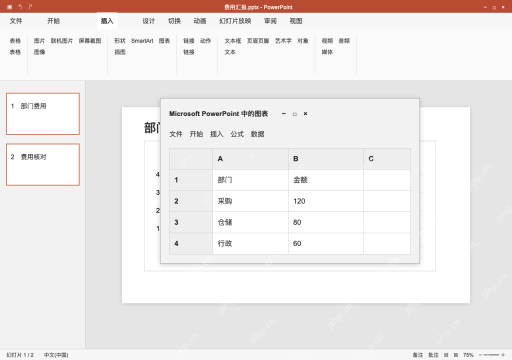Open the 文件 tab of the main PowerPoint ribbon
Viewport: 512px width, 360px height.
coord(16,21)
